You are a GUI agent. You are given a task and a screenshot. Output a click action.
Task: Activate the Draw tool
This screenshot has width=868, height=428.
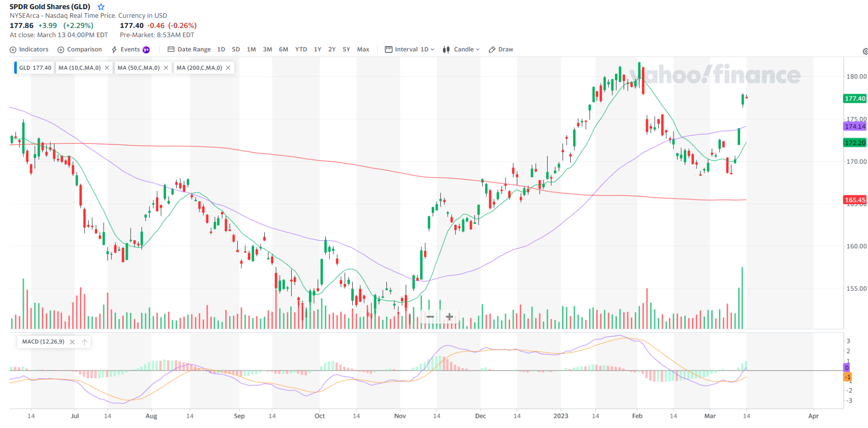click(501, 49)
